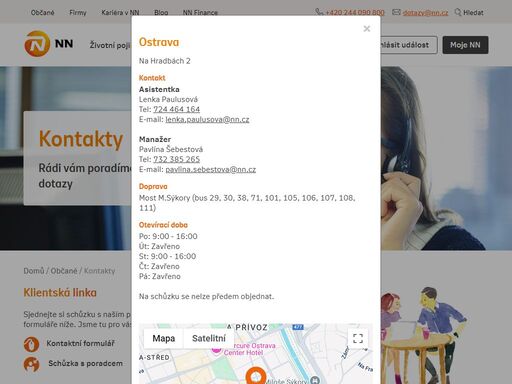
Task: Click the orange map location pin
Action: 256,376
